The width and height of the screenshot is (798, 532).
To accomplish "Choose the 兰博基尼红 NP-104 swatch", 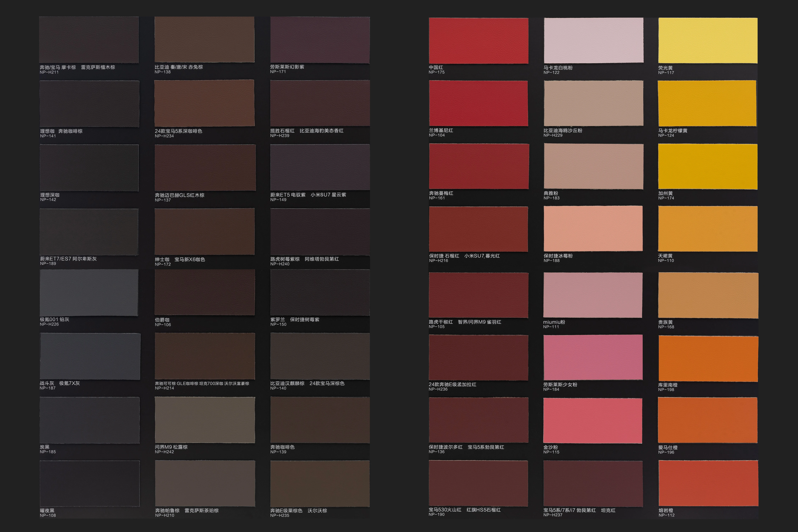I will 478,104.
